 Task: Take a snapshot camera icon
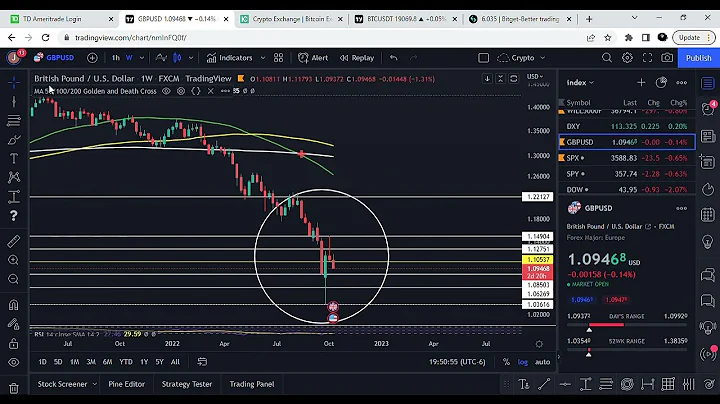(667, 58)
